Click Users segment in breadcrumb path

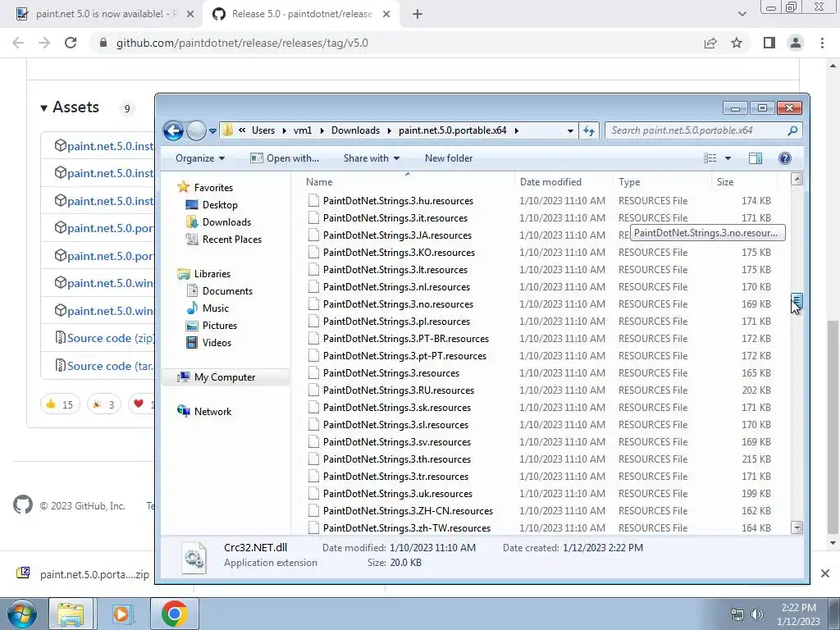[263, 130]
